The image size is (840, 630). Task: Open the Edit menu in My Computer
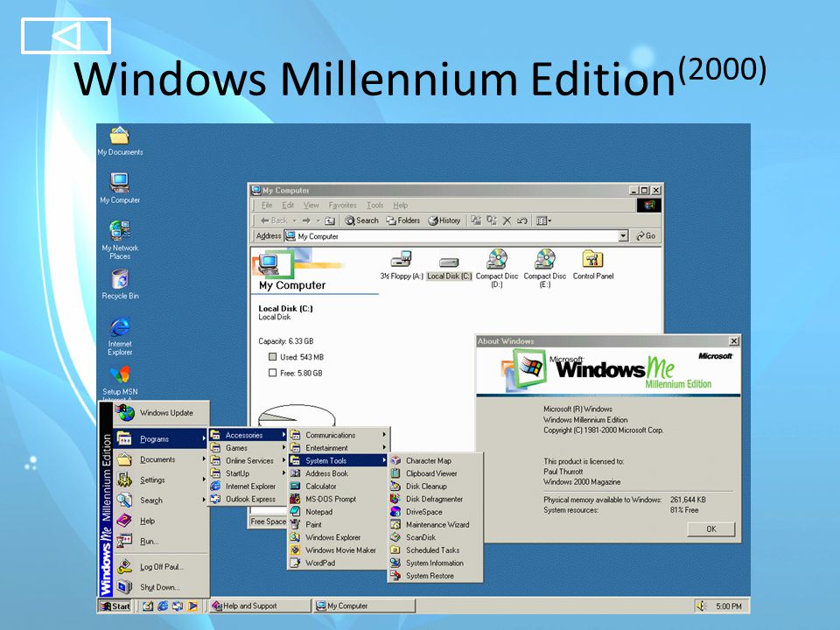click(x=288, y=205)
